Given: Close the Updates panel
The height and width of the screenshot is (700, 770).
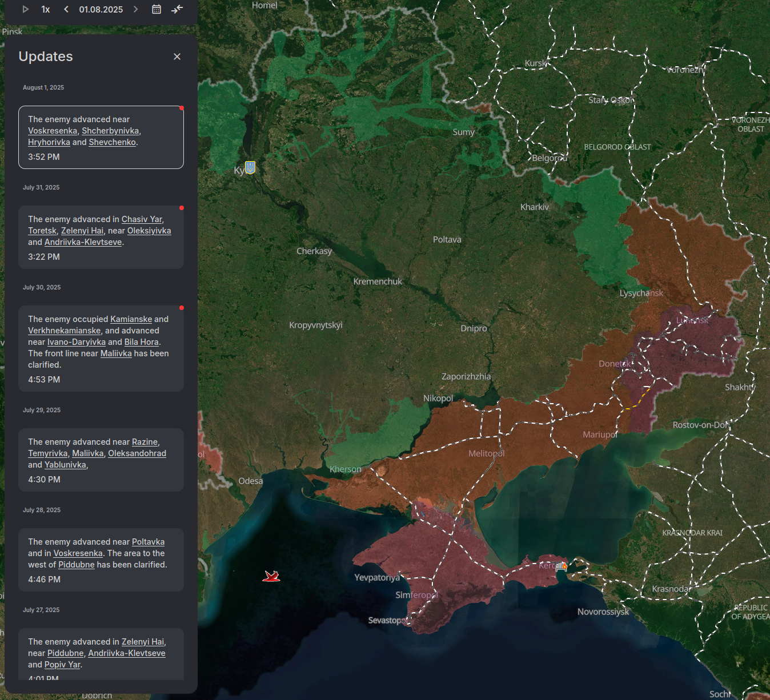Looking at the screenshot, I should coord(177,57).
